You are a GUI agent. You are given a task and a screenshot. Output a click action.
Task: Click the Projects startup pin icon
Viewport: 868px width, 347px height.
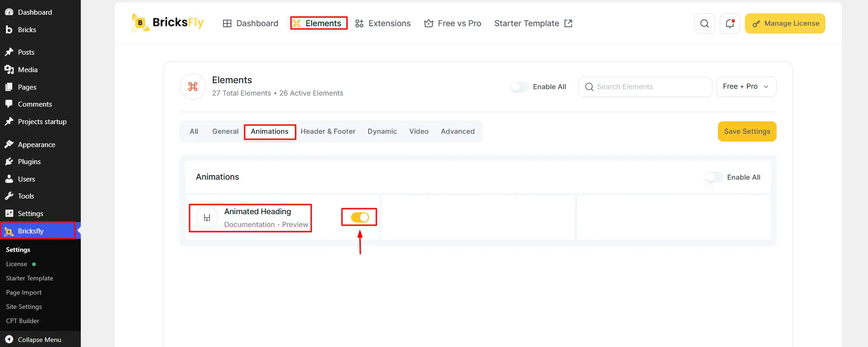click(x=9, y=121)
